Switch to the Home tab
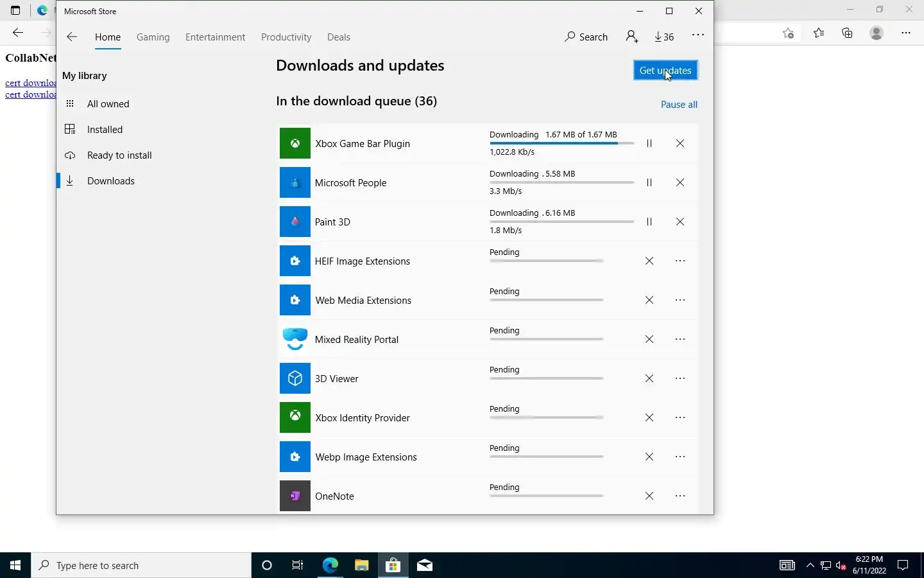 (108, 37)
